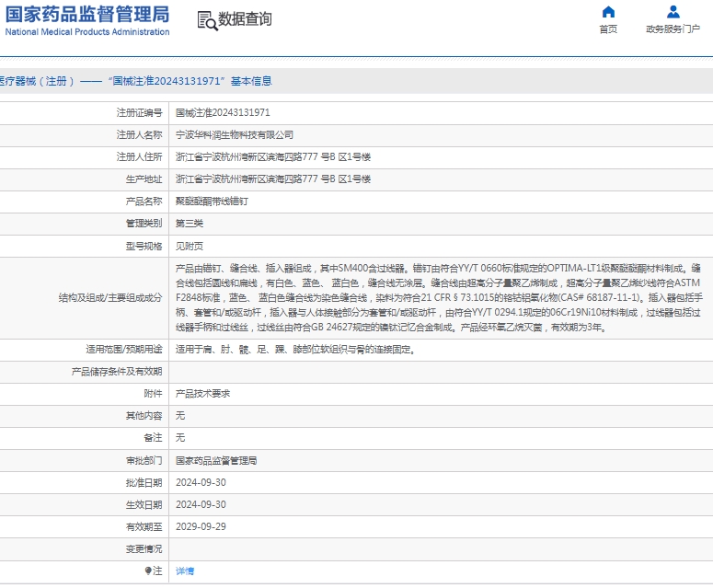Click the 基本信息 section header title

click(x=251, y=81)
